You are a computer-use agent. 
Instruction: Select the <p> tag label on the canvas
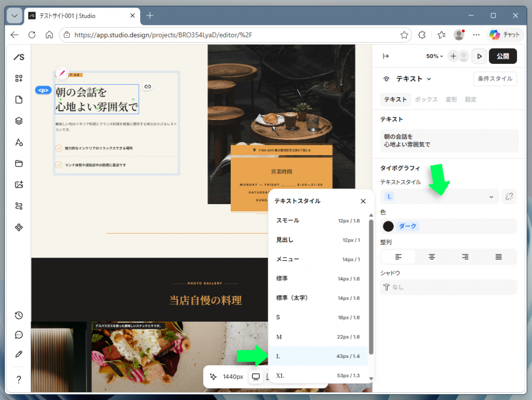click(x=43, y=90)
